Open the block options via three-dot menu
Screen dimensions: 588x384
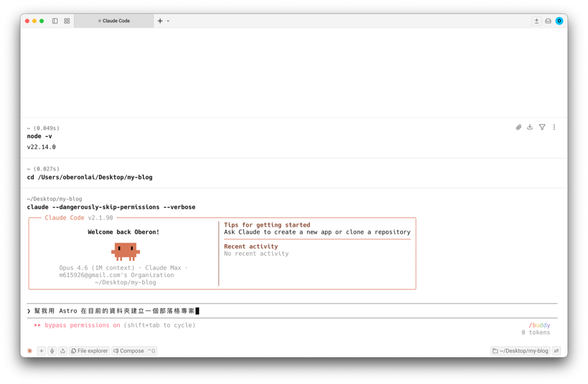point(554,127)
